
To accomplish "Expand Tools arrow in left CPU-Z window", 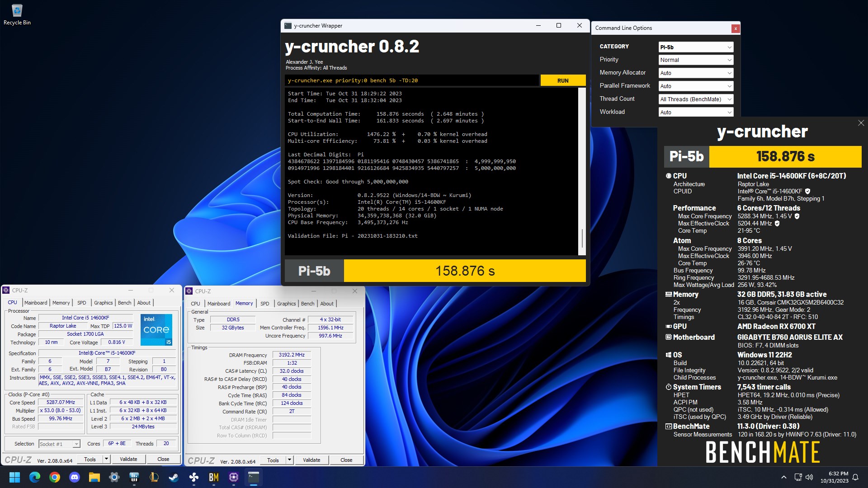I will (106, 460).
